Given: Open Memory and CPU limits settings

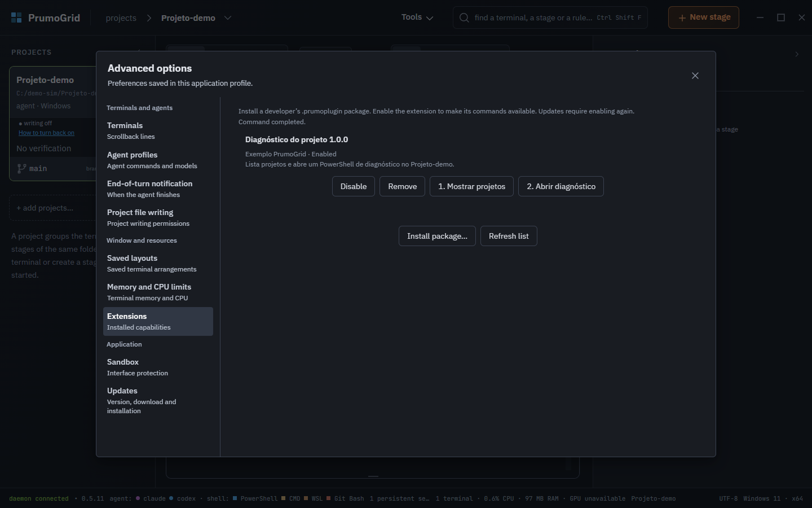Looking at the screenshot, I should point(158,292).
